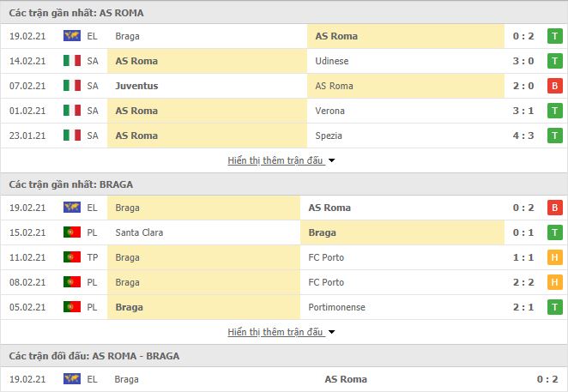Click the Europa League flag in head-to-head row
568x392 pixels.
(72, 379)
